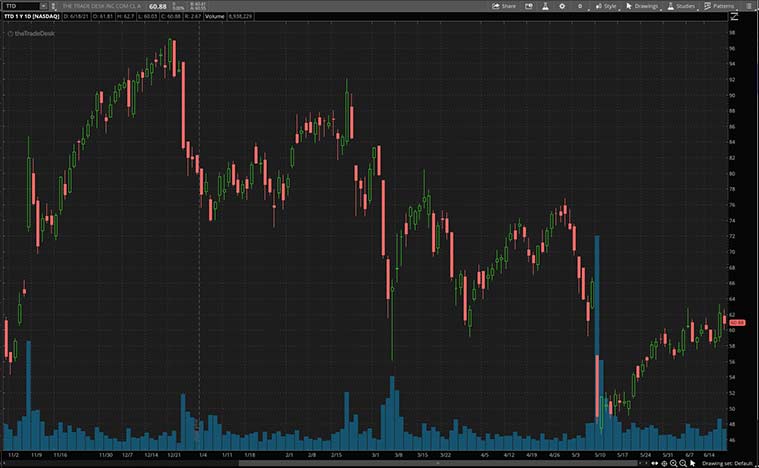Click the zoom in magnifier icon
This screenshot has height=468, width=759.
click(x=673, y=463)
